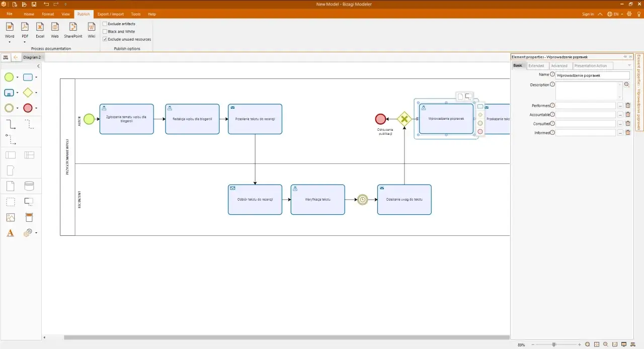Image resolution: width=644 pixels, height=349 pixels.
Task: Expand the PDF export dropdown arrow
Action: pyautogui.click(x=25, y=42)
